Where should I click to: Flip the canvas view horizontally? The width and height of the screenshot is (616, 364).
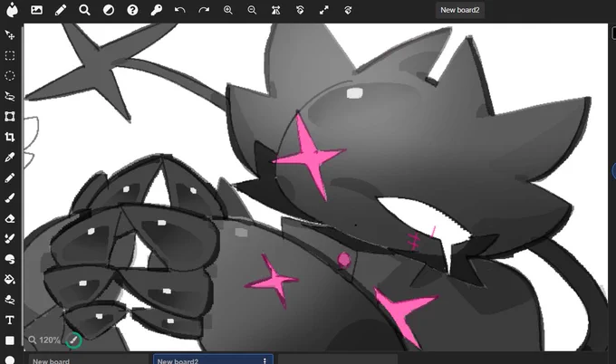click(x=275, y=10)
